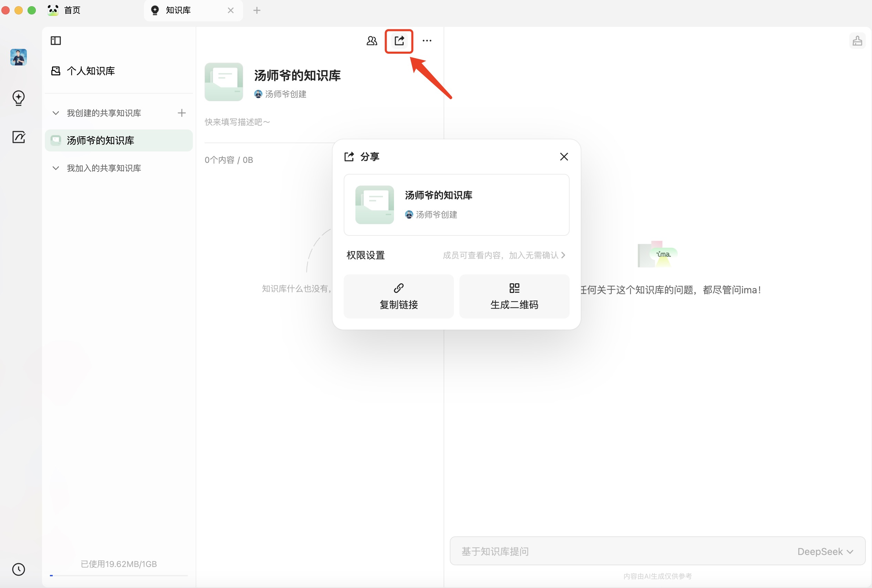The height and width of the screenshot is (588, 872).
Task: Switch to the 首页 tab
Action: 72,10
